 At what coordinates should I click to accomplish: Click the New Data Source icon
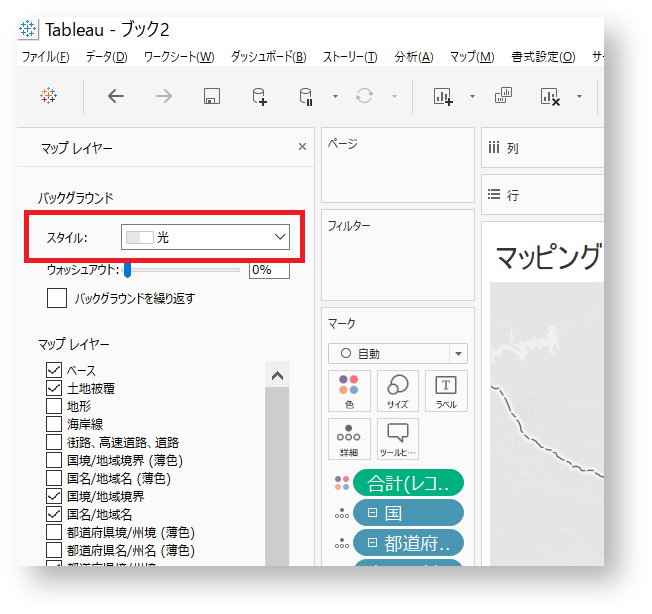coord(259,96)
